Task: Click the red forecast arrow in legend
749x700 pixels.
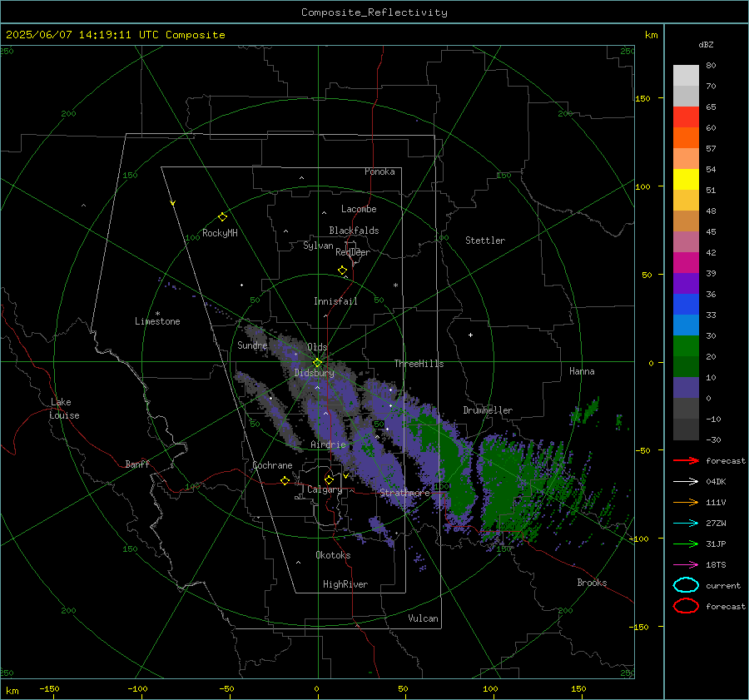Action: [686, 460]
